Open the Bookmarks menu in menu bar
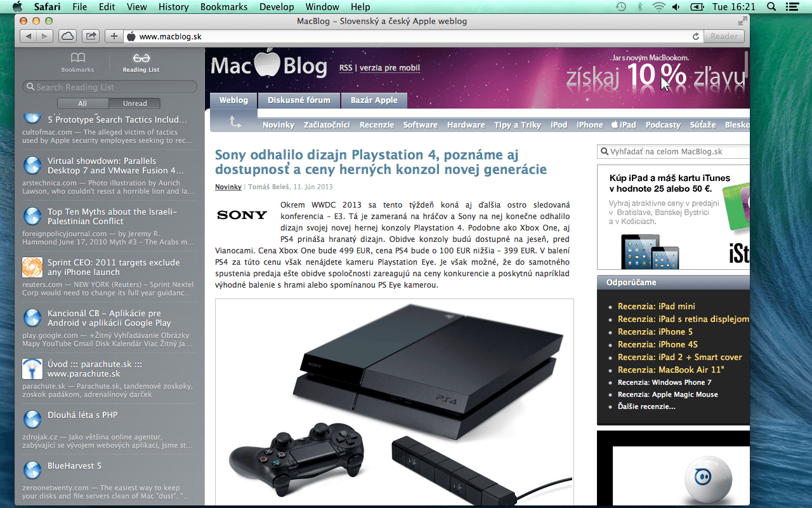 (x=224, y=7)
